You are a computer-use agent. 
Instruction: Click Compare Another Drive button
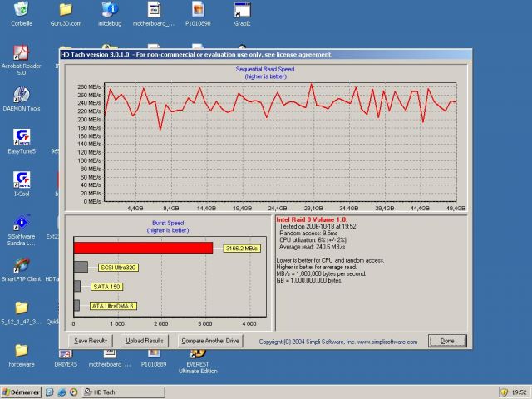point(210,341)
